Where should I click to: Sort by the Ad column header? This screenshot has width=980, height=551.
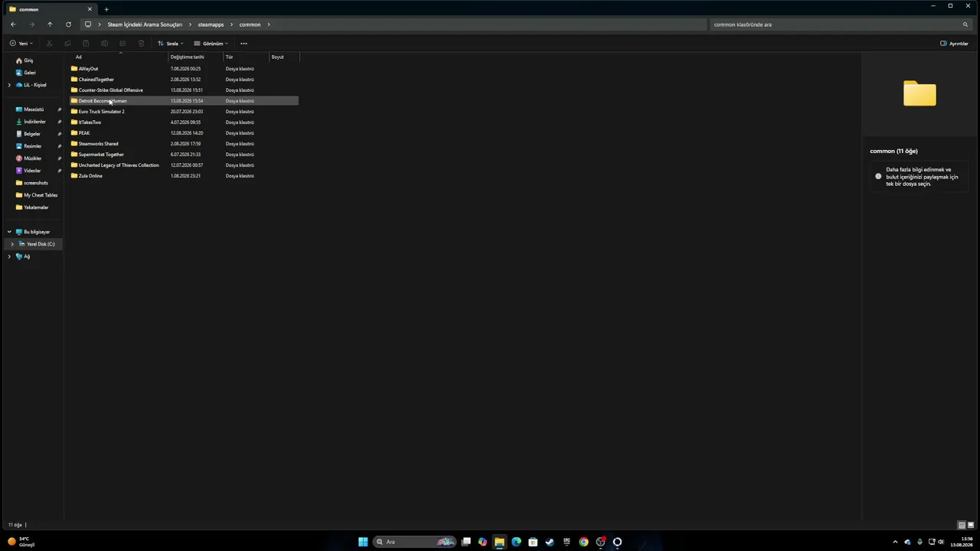point(120,57)
